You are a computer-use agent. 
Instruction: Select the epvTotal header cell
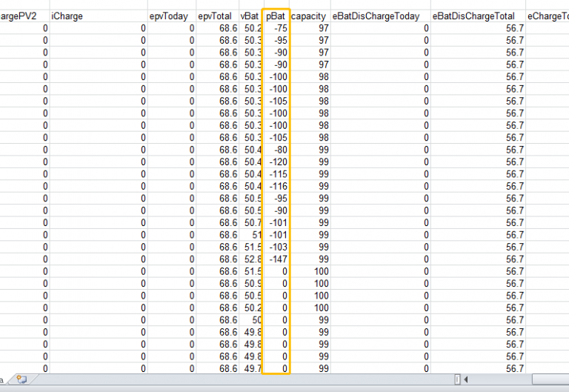pos(217,16)
